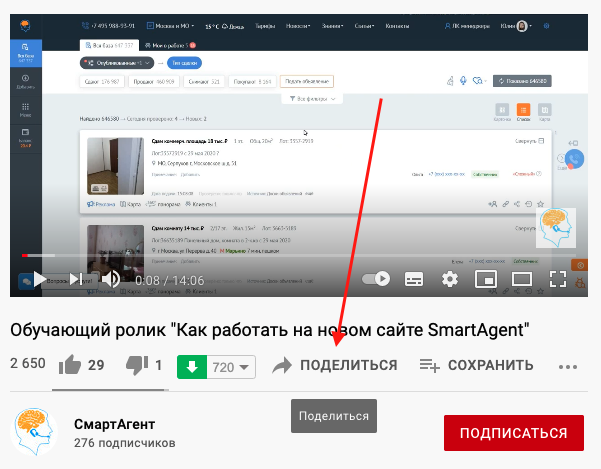Image resolution: width=601 pixels, height=469 pixels.
Task: Click СОХРАНИТЬ to save video
Action: point(476,365)
